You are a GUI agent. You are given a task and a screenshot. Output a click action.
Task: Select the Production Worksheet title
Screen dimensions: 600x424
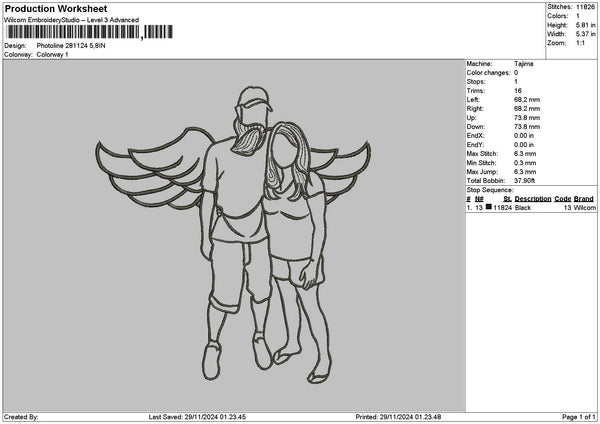56,8
